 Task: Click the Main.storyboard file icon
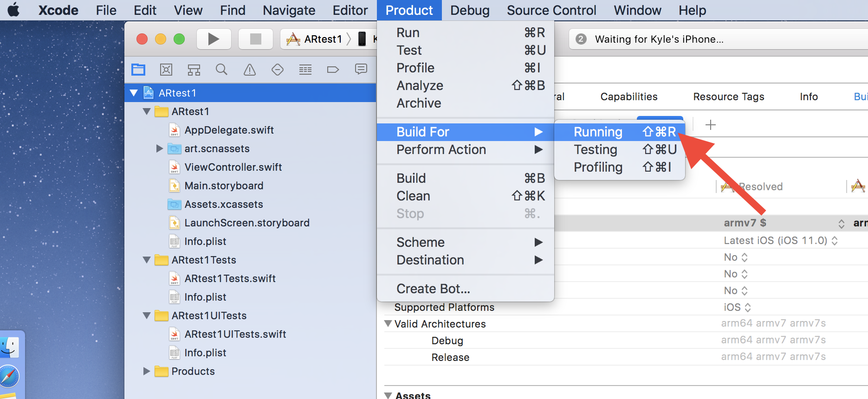[175, 186]
